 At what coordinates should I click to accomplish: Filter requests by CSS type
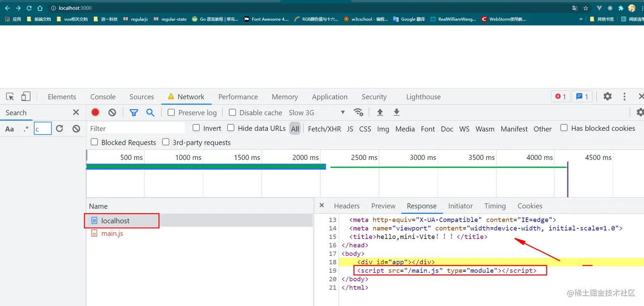coord(365,129)
